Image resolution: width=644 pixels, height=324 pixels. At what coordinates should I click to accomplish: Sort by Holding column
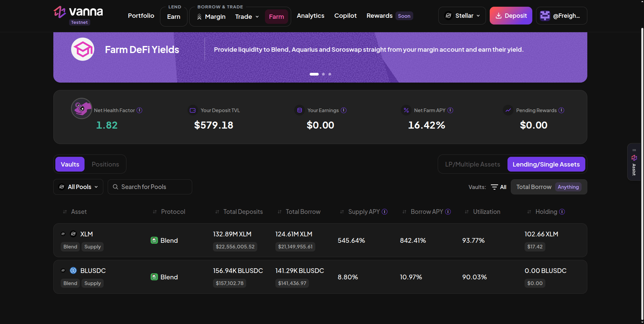pos(542,212)
